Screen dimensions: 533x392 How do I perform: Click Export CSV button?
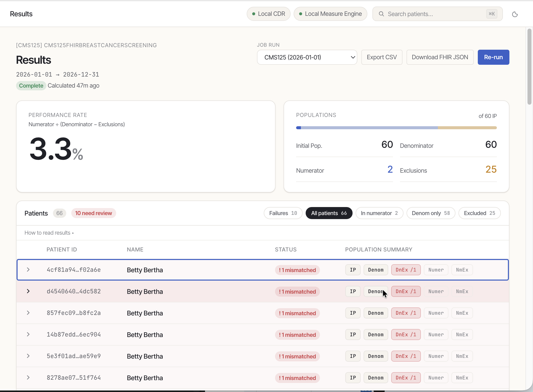pos(382,57)
